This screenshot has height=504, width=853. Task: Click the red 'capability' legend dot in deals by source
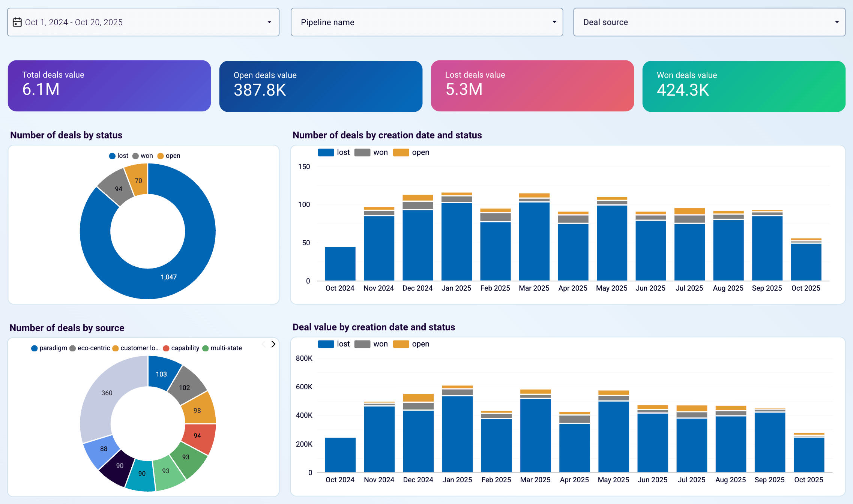[x=165, y=348]
